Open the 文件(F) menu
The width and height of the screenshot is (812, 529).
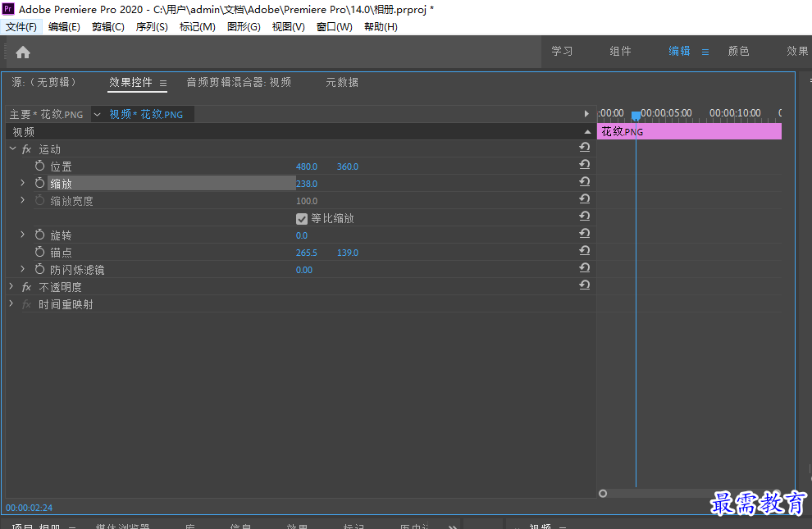pos(21,27)
